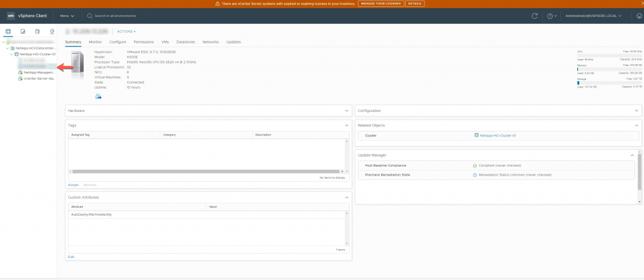This screenshot has width=644, height=280.
Task: Click the Precheck Remediation State row
Action: pos(496,175)
